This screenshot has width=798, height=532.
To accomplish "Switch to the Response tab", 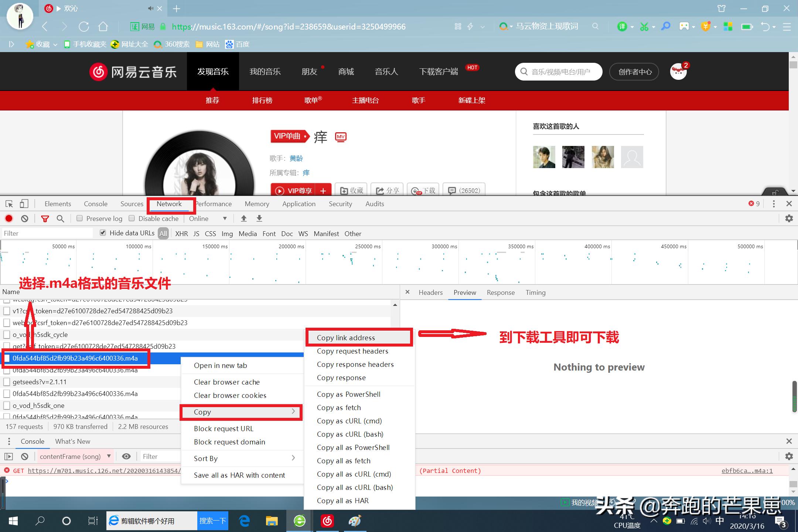I will (501, 292).
